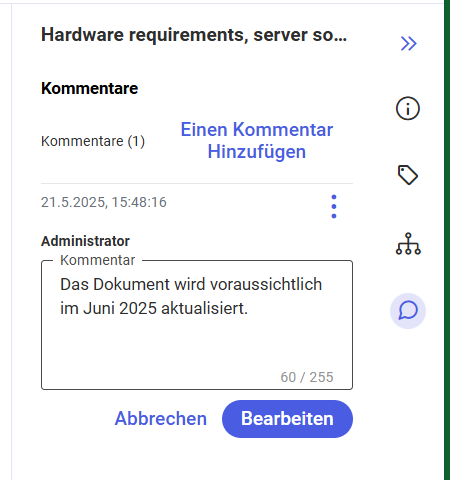Show the hierarchy structure icon panel
Image resolution: width=450 pixels, height=480 pixels.
click(408, 244)
